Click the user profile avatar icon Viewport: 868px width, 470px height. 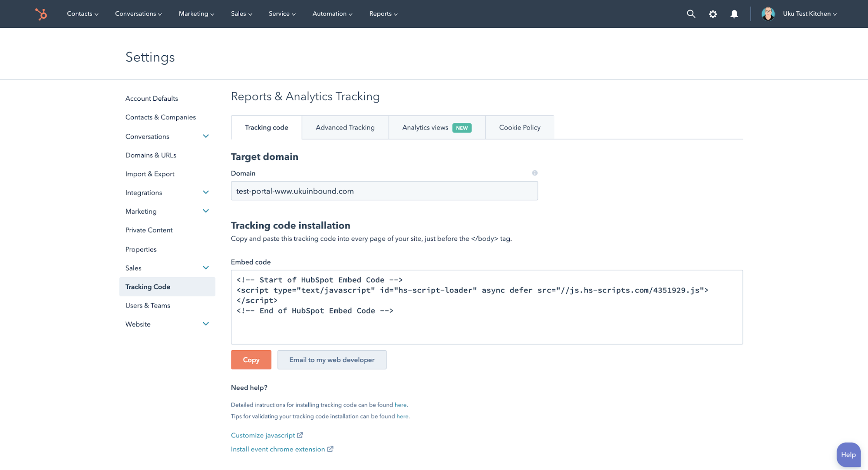pyautogui.click(x=767, y=13)
